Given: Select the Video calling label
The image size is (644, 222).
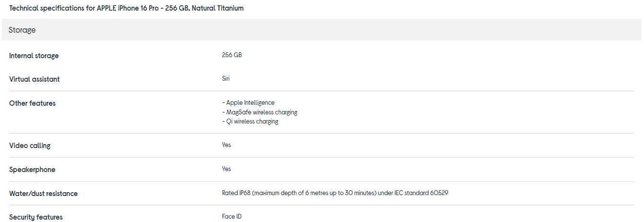Looking at the screenshot, I should (x=30, y=146).
